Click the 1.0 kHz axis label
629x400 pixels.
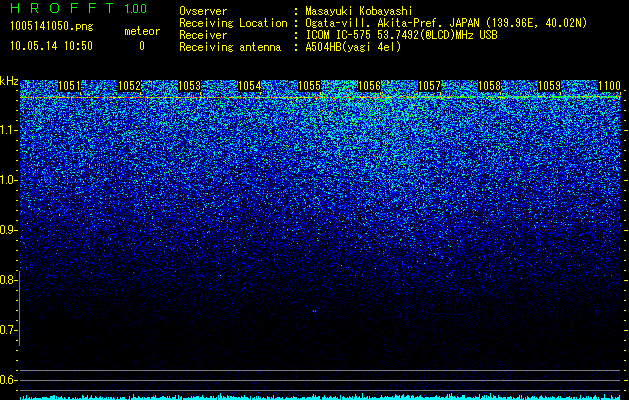(x=7, y=180)
